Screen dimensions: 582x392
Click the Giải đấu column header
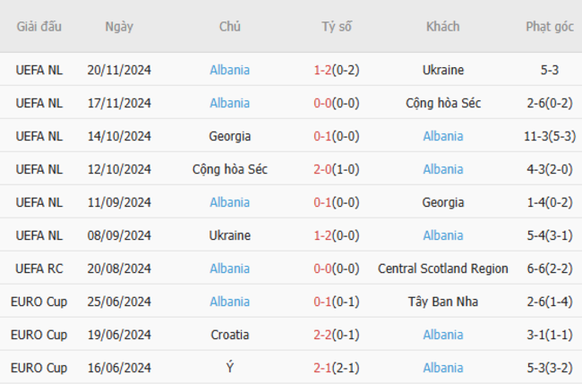point(39,27)
